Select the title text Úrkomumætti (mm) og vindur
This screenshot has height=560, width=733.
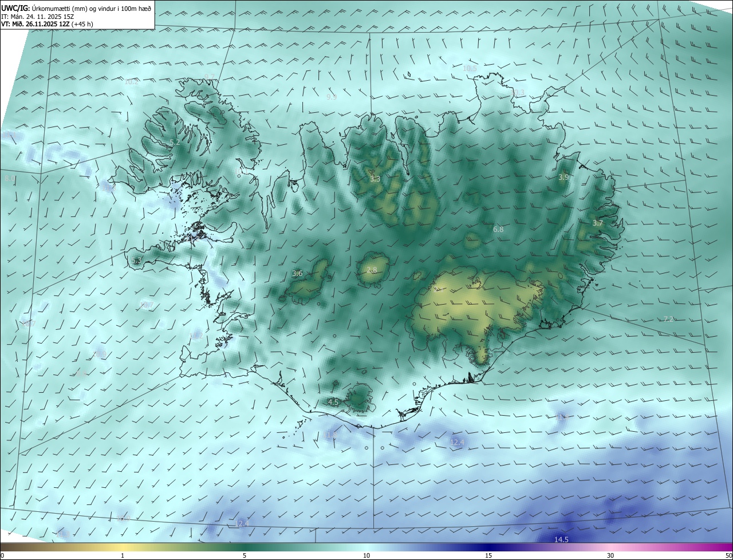(72, 7)
